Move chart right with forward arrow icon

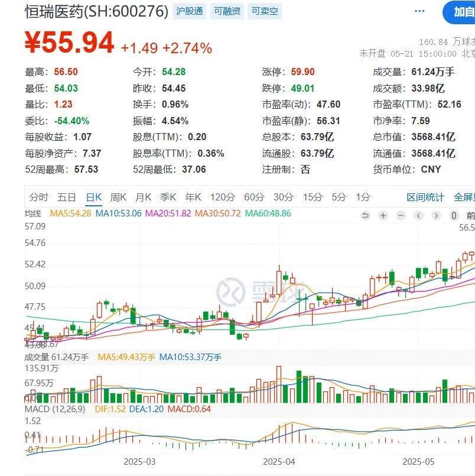(x=436, y=216)
